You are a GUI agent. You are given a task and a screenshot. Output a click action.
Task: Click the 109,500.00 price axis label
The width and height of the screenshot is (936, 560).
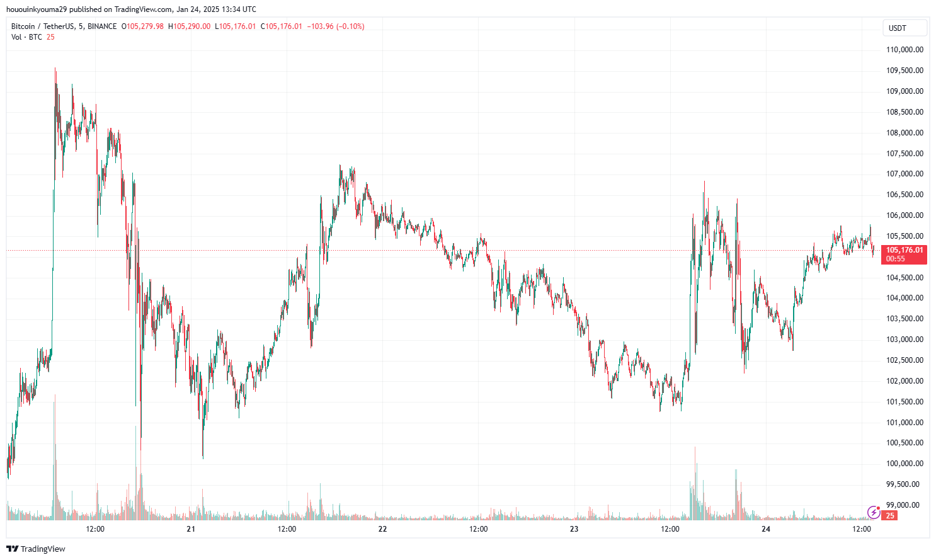905,71
